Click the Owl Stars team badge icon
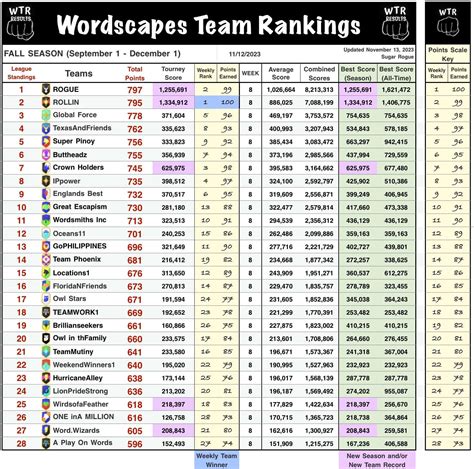The height and width of the screenshot is (469, 474). (46, 299)
